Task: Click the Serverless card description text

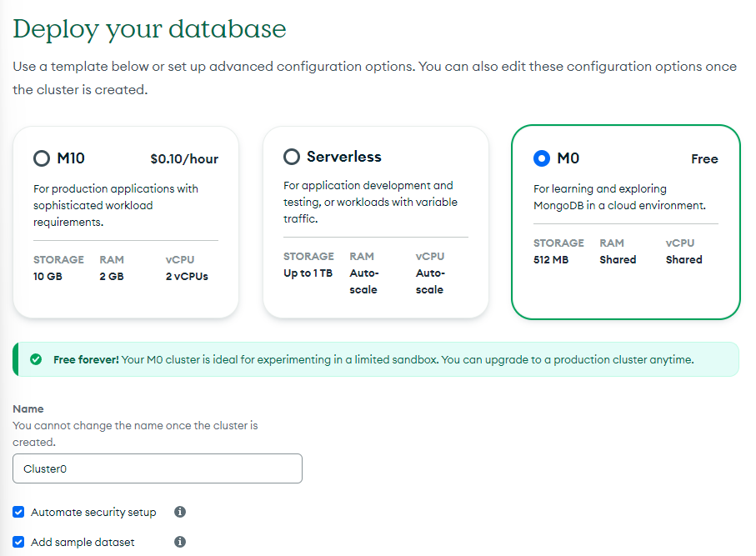Action: pyautogui.click(x=370, y=202)
